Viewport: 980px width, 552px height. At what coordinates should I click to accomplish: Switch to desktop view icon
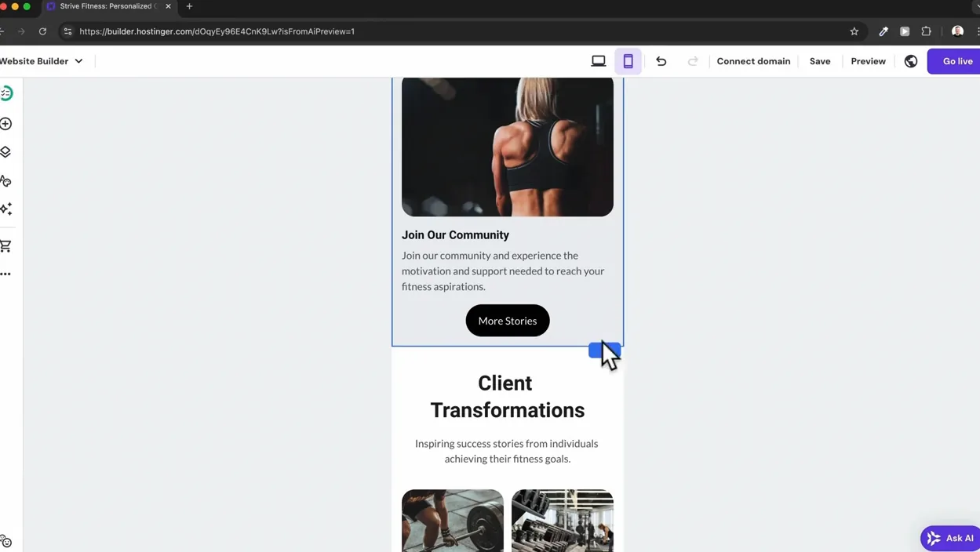pyautogui.click(x=599, y=61)
